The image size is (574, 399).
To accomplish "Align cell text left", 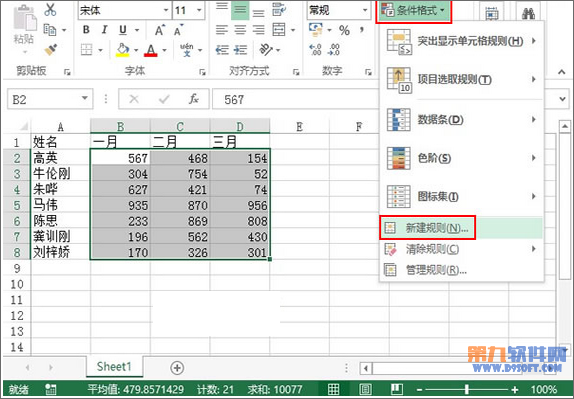I will click(222, 30).
